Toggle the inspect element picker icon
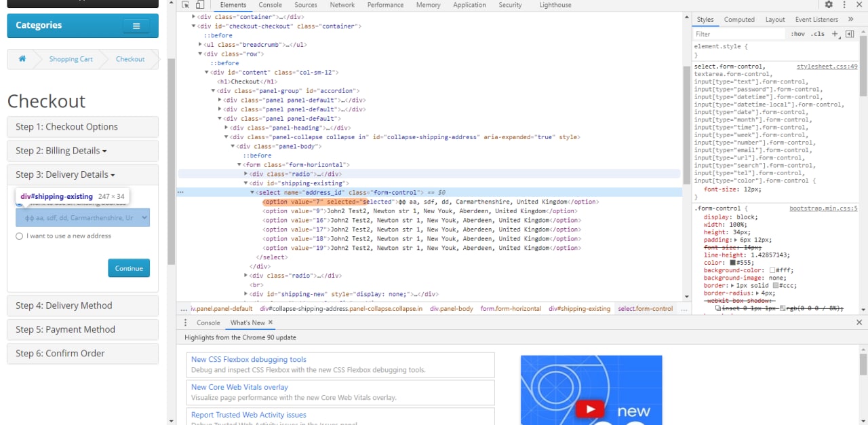This screenshot has width=868, height=425. tap(186, 5)
